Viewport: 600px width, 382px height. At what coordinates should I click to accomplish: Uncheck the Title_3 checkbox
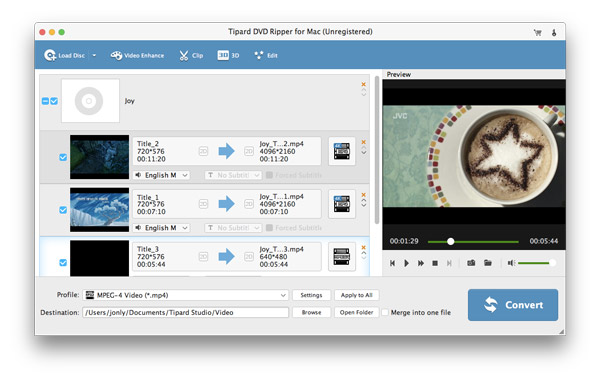pos(63,263)
